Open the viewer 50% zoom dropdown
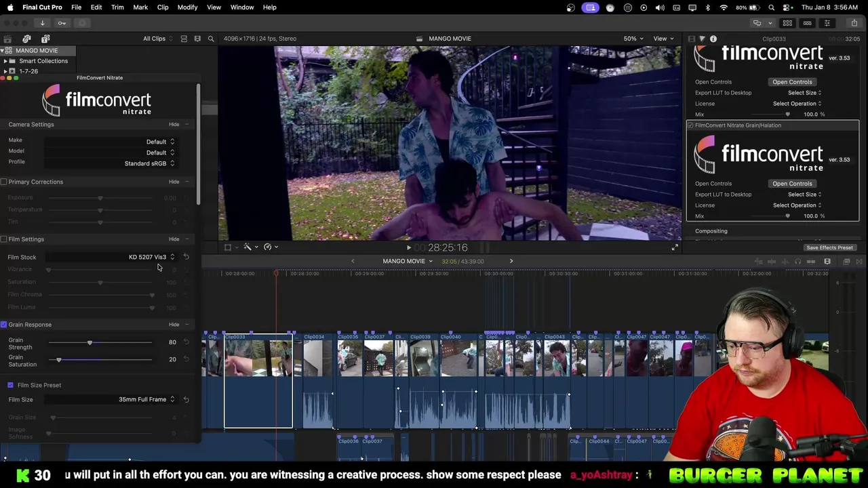The height and width of the screenshot is (488, 868). pos(633,39)
